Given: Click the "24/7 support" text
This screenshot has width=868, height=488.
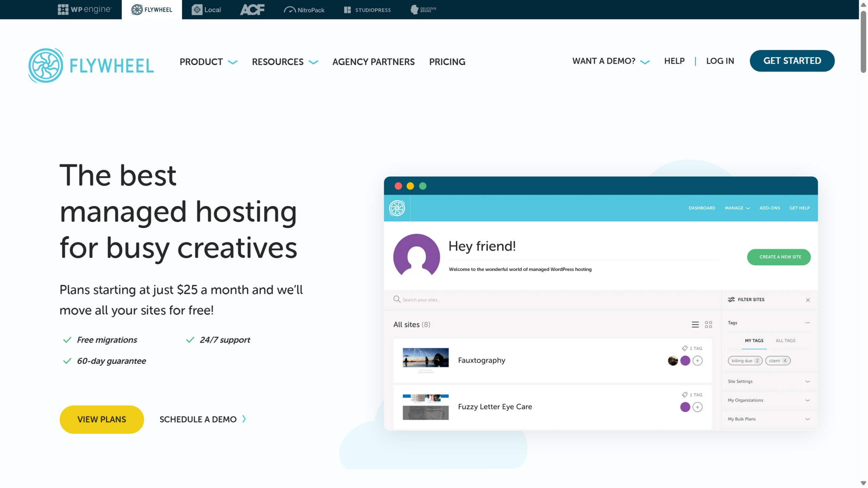Looking at the screenshot, I should coord(225,340).
